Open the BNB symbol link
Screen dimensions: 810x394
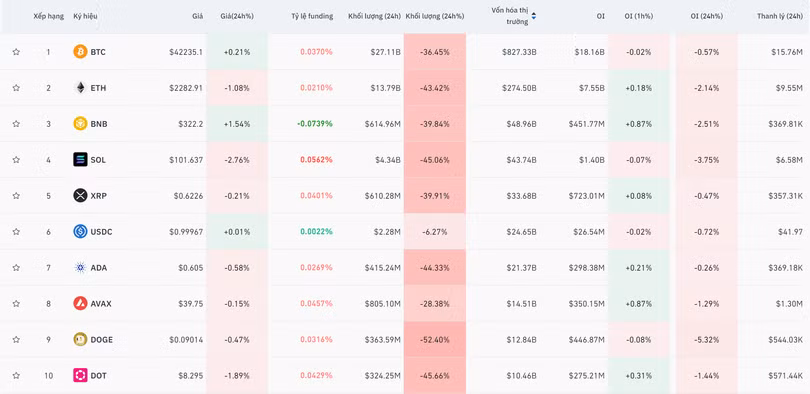pyautogui.click(x=99, y=124)
